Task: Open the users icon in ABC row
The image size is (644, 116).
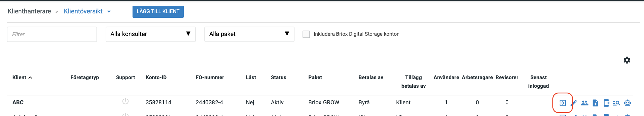Action: [584, 103]
